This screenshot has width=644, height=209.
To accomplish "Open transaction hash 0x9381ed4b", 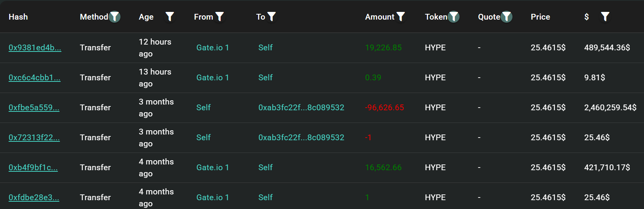I will pyautogui.click(x=35, y=48).
